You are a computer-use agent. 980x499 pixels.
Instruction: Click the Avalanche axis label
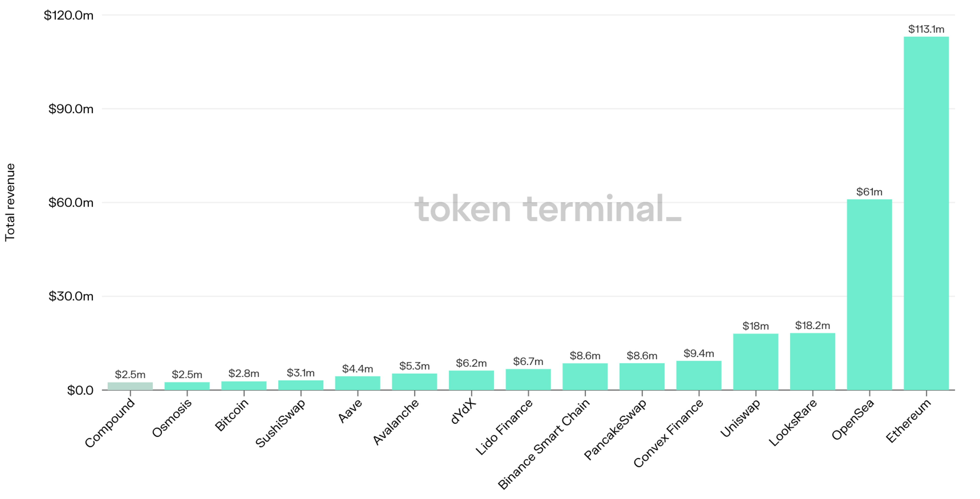point(396,422)
